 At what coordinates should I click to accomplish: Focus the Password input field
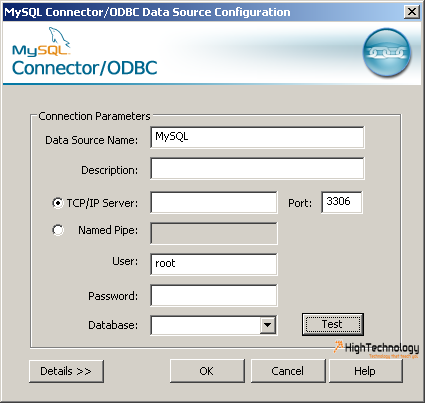coord(214,295)
